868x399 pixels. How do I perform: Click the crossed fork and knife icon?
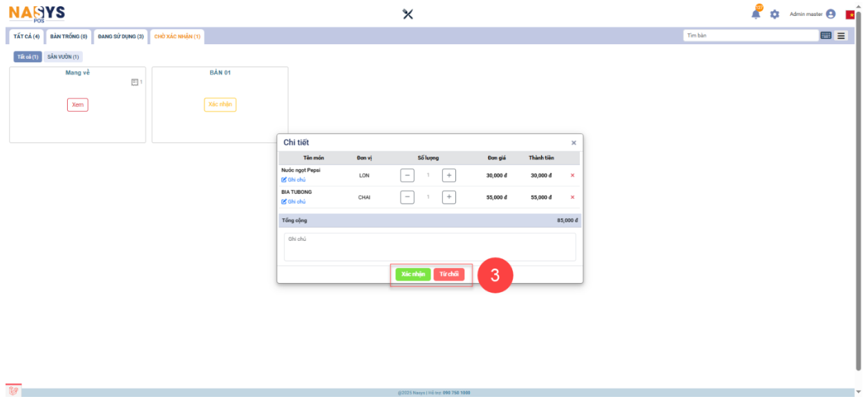(x=408, y=14)
